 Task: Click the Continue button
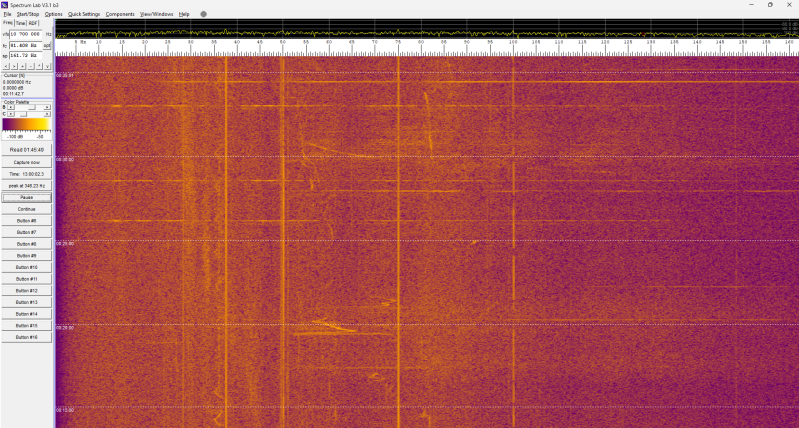pyautogui.click(x=26, y=209)
